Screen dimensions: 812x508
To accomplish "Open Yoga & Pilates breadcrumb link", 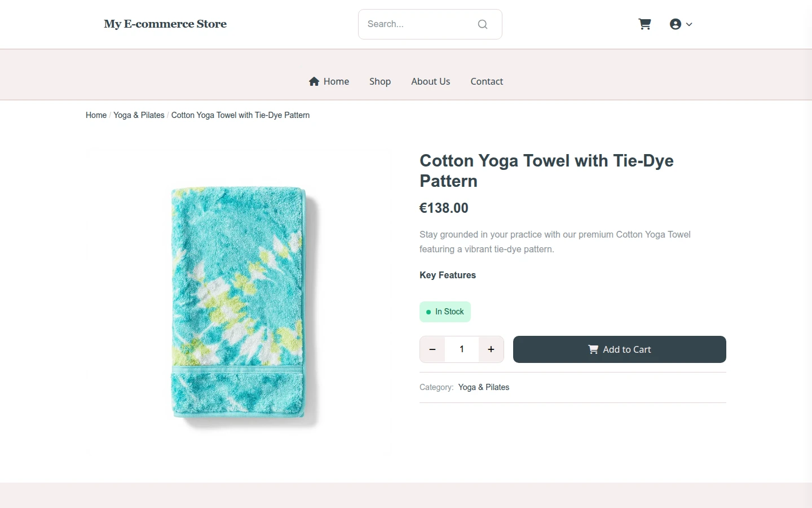I will click(x=139, y=115).
